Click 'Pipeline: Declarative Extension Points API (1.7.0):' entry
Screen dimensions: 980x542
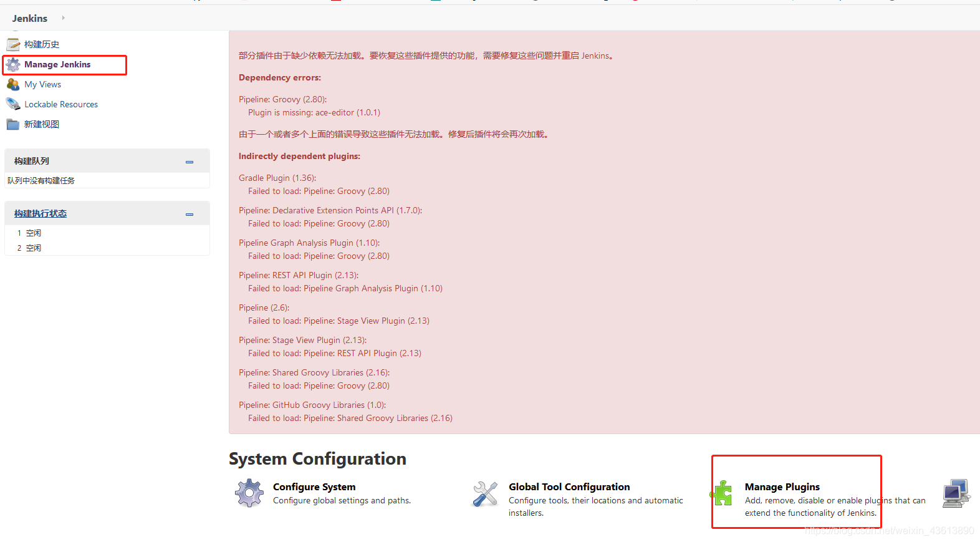330,210
